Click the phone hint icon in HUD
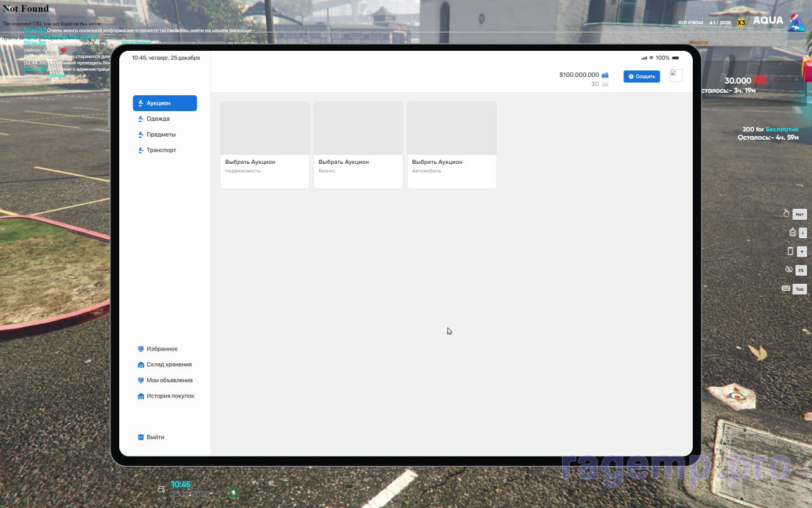Screen dimensions: 812x508 tap(790, 251)
